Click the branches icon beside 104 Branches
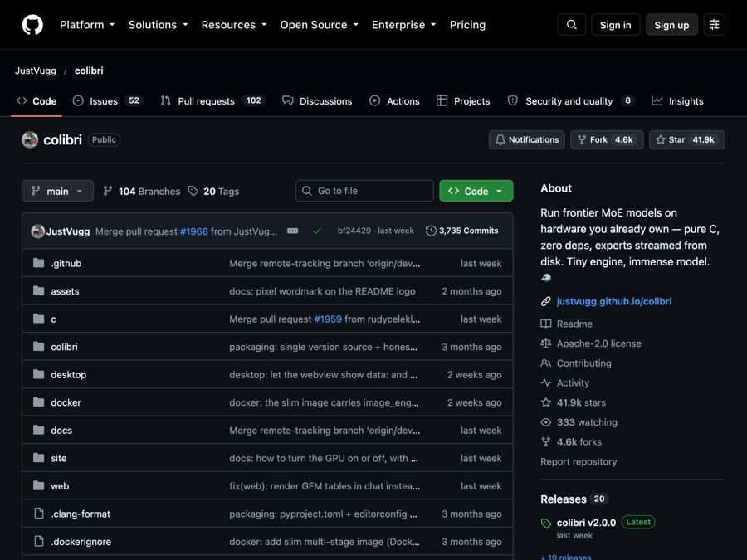Image resolution: width=747 pixels, height=560 pixels. point(108,191)
